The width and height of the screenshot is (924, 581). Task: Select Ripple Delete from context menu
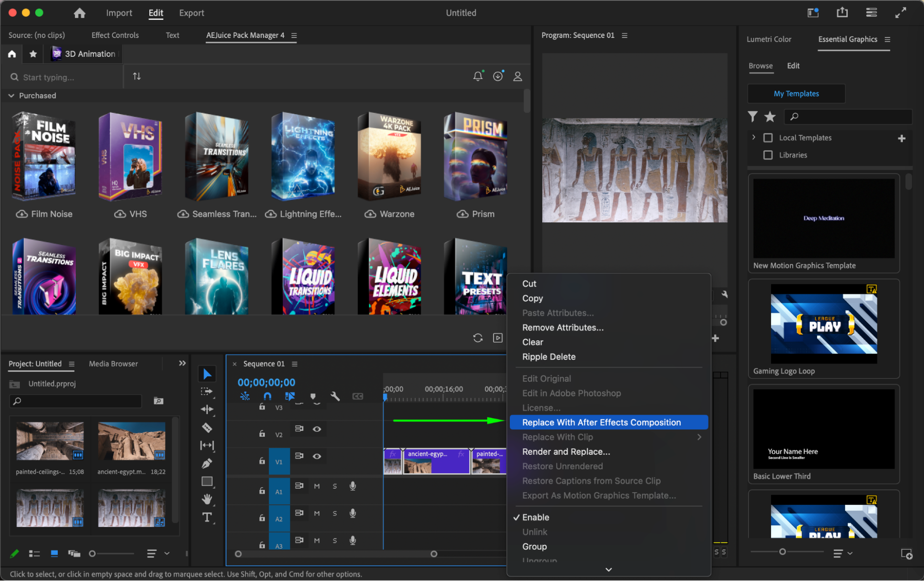(x=549, y=357)
